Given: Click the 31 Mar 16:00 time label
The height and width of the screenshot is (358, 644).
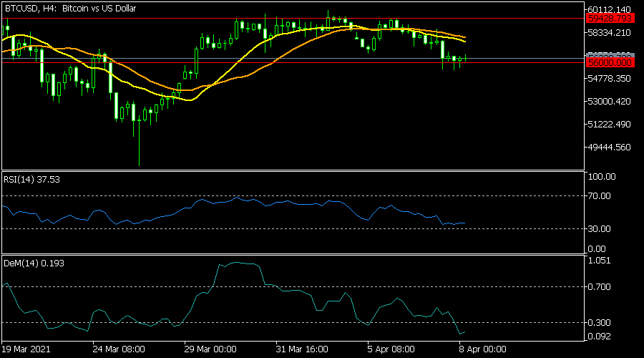Looking at the screenshot, I should point(302,349).
